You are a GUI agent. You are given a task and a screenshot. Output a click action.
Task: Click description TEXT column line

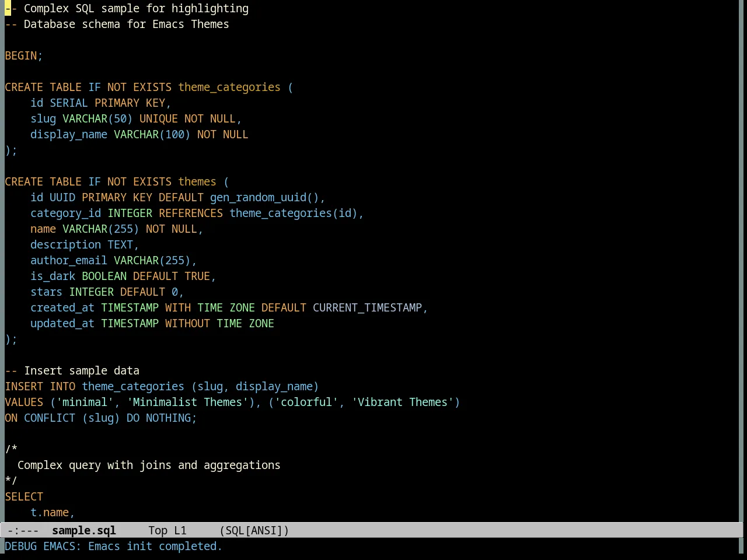pos(85,244)
